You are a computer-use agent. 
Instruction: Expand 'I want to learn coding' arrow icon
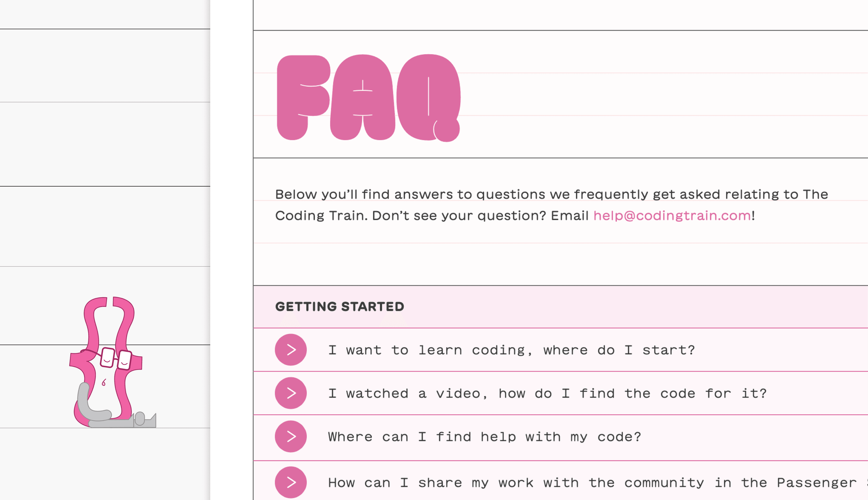pos(291,350)
